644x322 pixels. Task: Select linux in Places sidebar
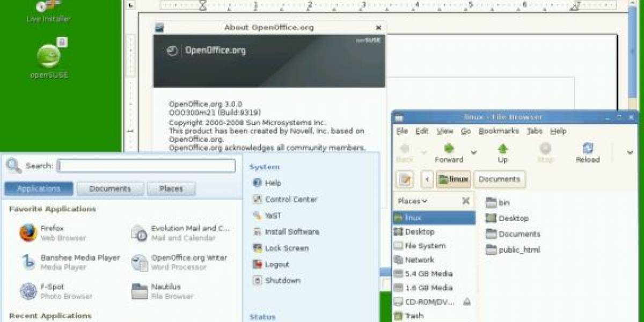tap(434, 218)
